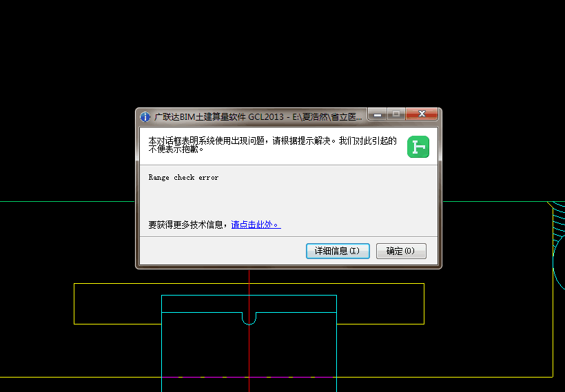565x392 pixels.
Task: Minimize the GCL2013 error dialog
Action: (378, 114)
